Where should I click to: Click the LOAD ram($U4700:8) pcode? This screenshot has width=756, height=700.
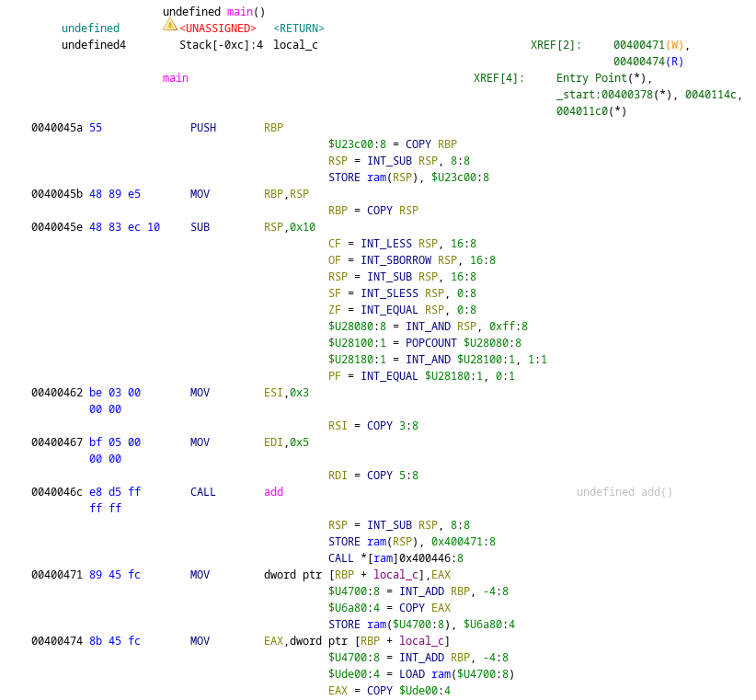click(x=421, y=674)
